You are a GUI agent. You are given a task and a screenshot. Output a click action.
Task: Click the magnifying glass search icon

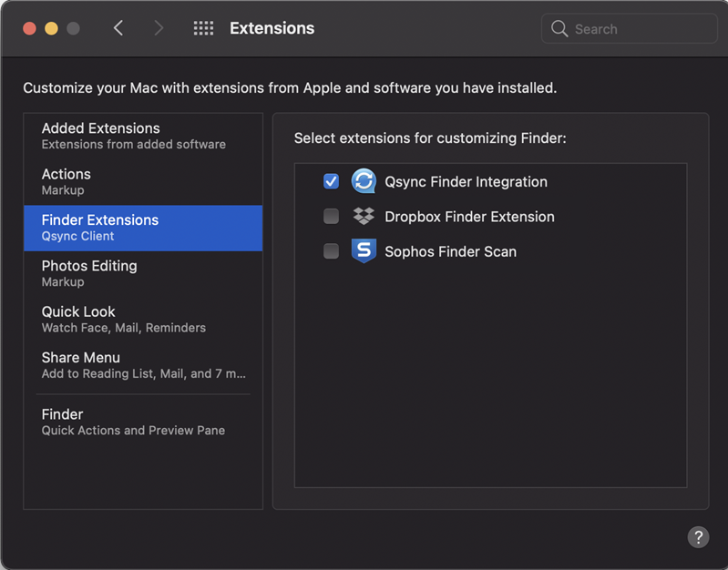pyautogui.click(x=559, y=29)
